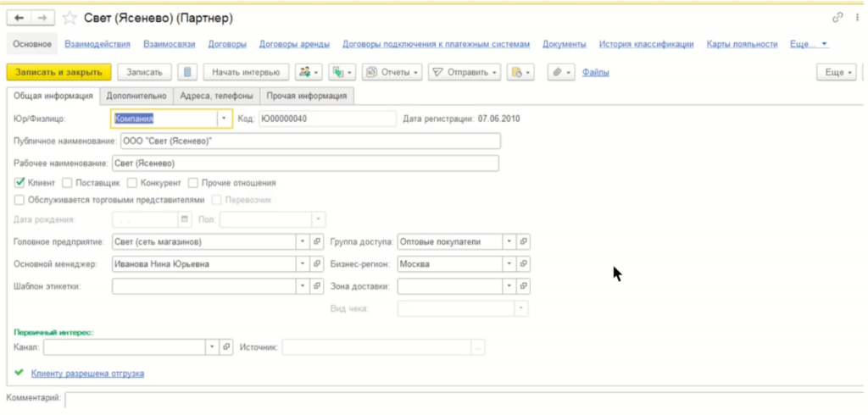
Task: Open the История классификации section
Action: coord(646,44)
